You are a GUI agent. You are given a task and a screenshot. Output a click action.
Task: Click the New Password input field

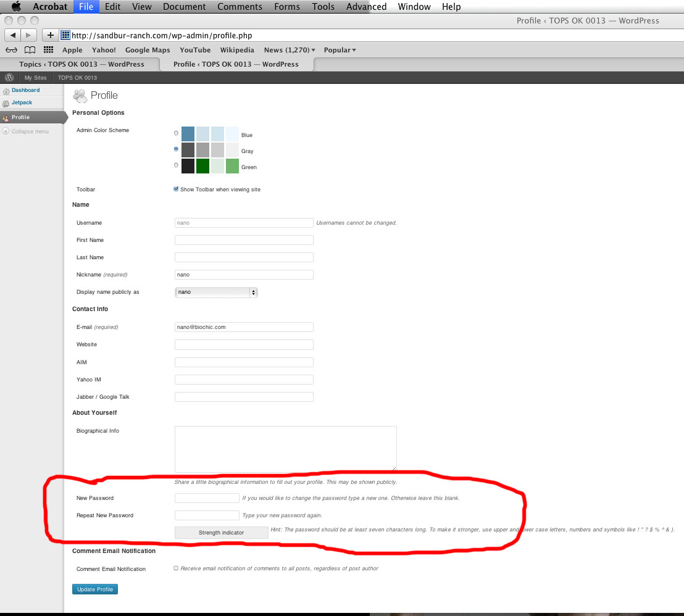point(207,498)
